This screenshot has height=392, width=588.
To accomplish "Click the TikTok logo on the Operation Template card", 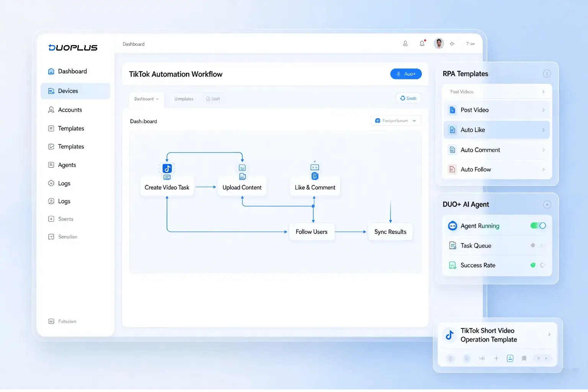I will click(450, 335).
